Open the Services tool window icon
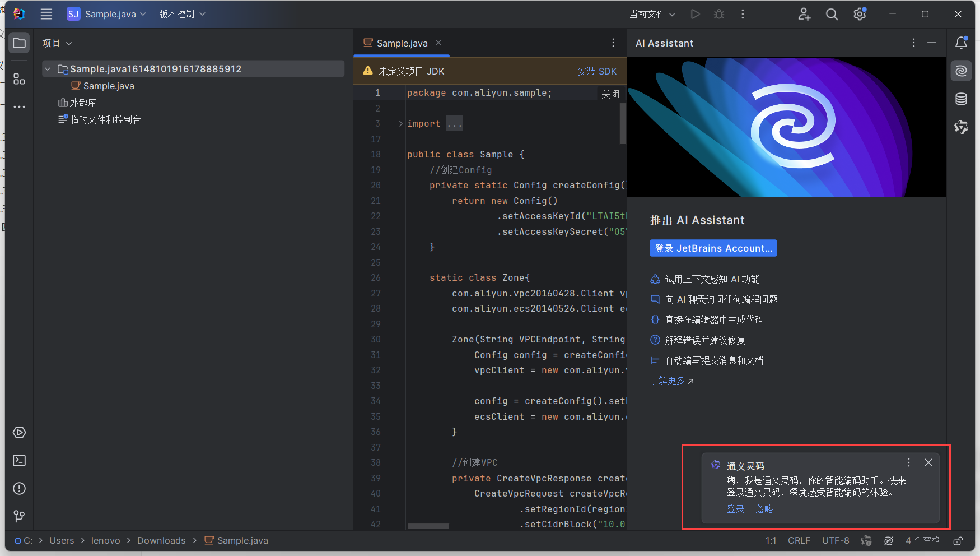This screenshot has height=556, width=980. pyautogui.click(x=20, y=433)
